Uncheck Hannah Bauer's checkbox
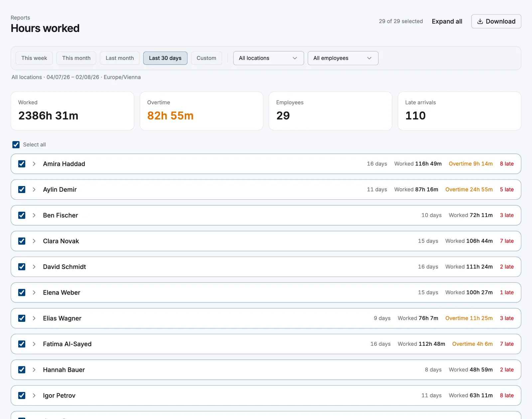 click(22, 370)
